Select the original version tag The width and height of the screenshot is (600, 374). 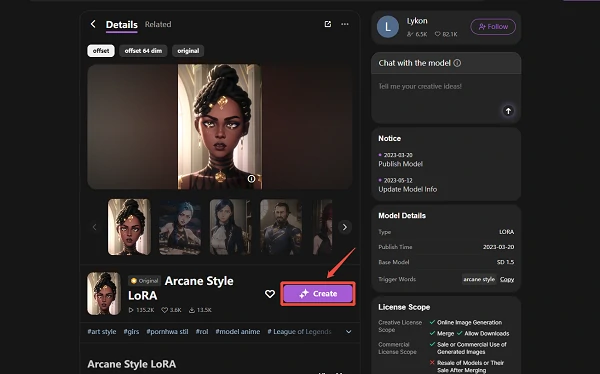click(x=188, y=51)
